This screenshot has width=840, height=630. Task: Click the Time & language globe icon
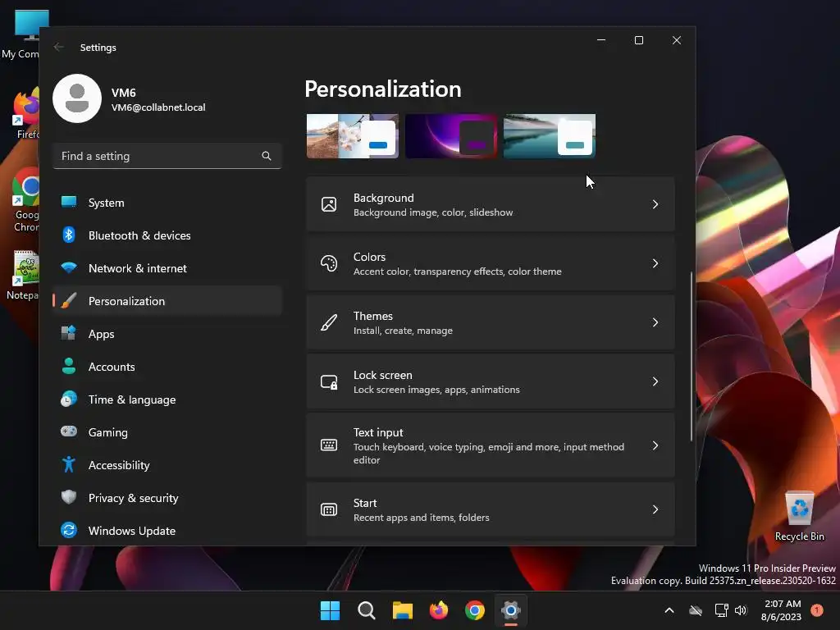pyautogui.click(x=69, y=399)
